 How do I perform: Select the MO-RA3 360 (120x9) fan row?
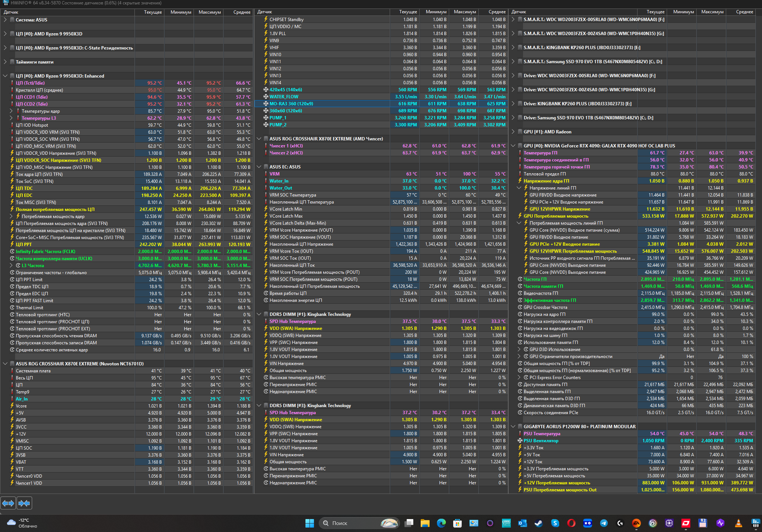(291, 104)
